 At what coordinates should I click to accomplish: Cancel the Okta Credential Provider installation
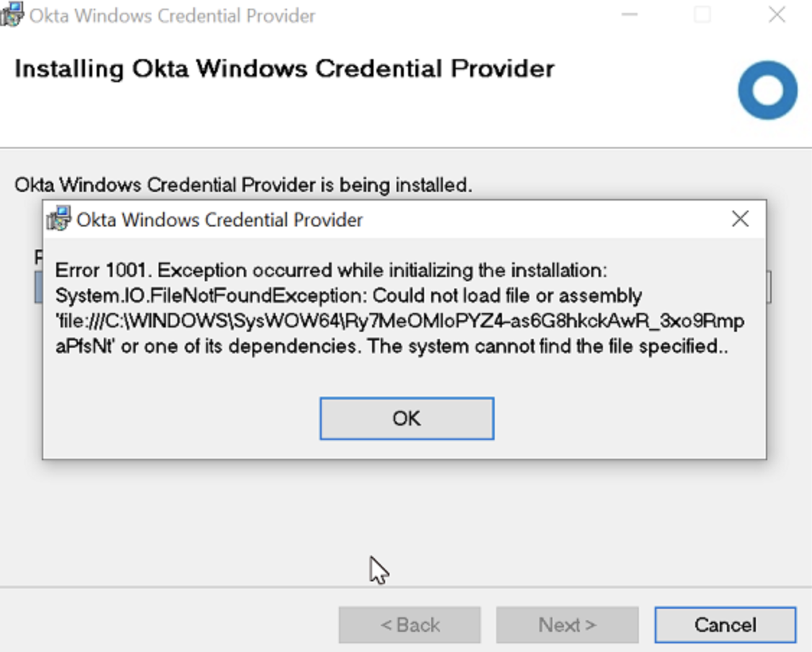pos(724,625)
